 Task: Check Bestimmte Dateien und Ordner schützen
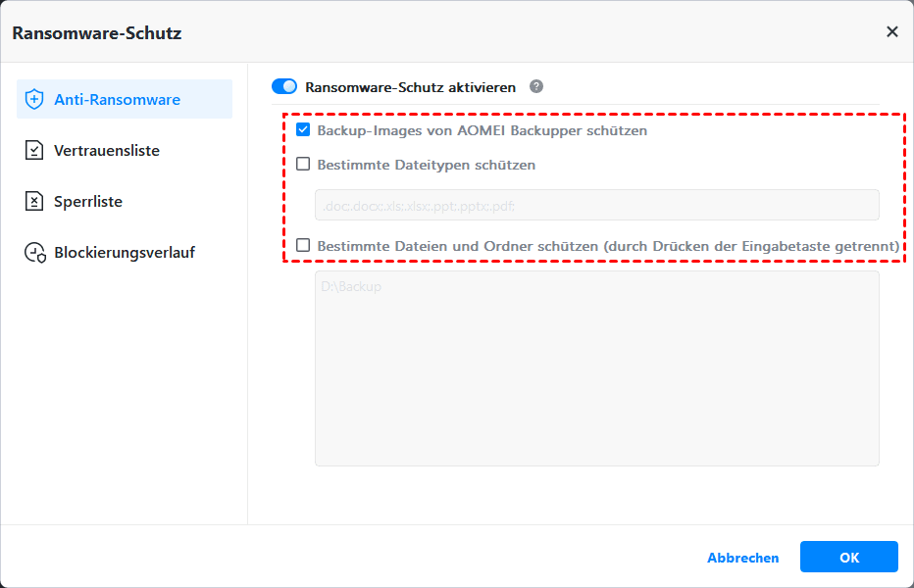(303, 246)
